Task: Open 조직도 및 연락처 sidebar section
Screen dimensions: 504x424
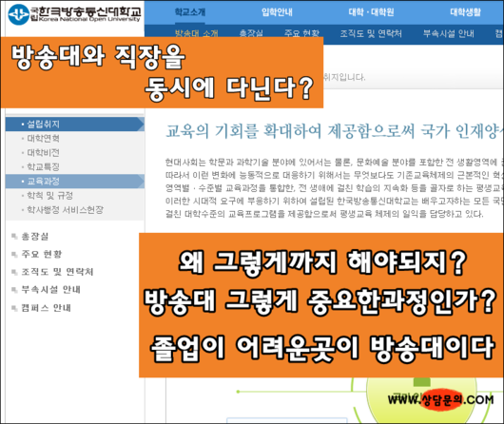Action: click(x=57, y=272)
